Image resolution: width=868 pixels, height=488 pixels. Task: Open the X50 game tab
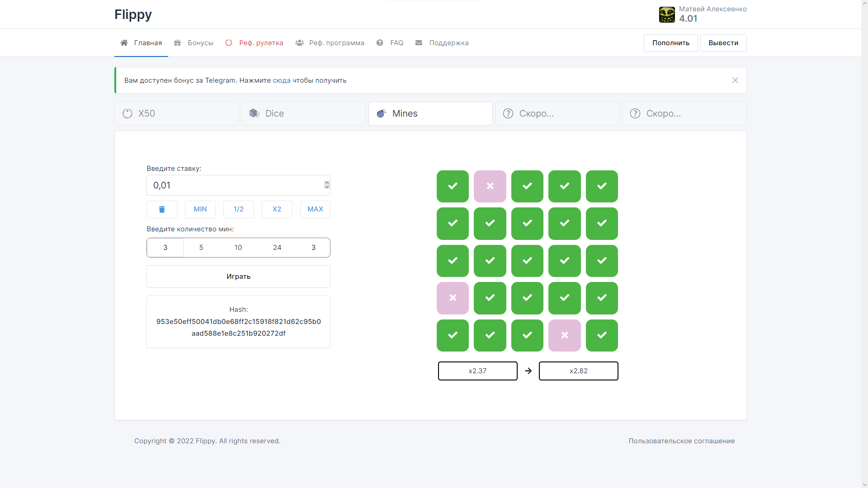tap(176, 113)
